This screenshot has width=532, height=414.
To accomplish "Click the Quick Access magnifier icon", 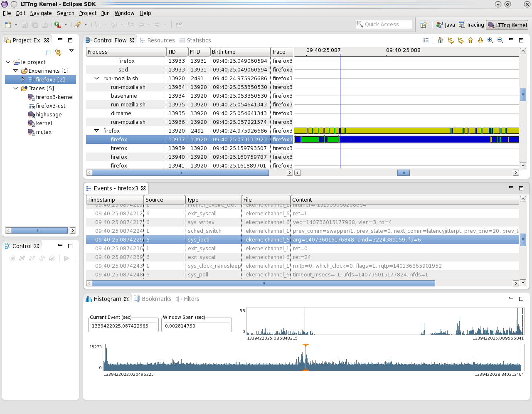I will tap(360, 25).
